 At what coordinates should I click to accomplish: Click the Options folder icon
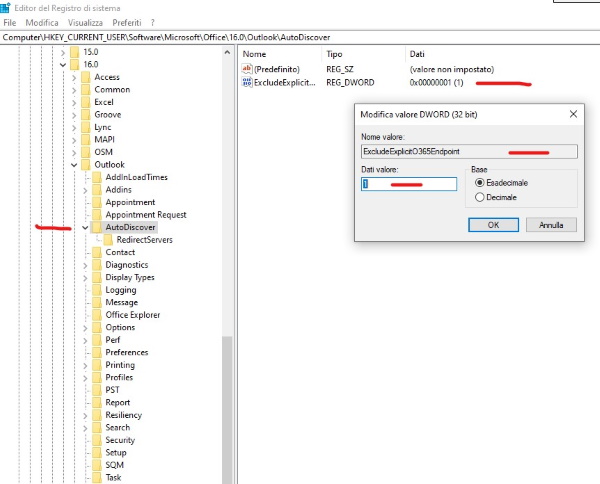(97, 328)
